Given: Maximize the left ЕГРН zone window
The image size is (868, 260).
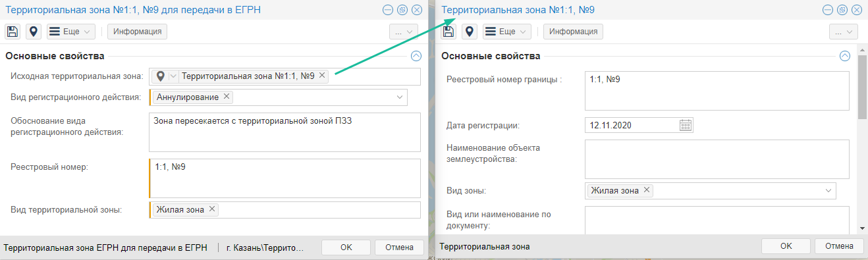Looking at the screenshot, I should 402,9.
